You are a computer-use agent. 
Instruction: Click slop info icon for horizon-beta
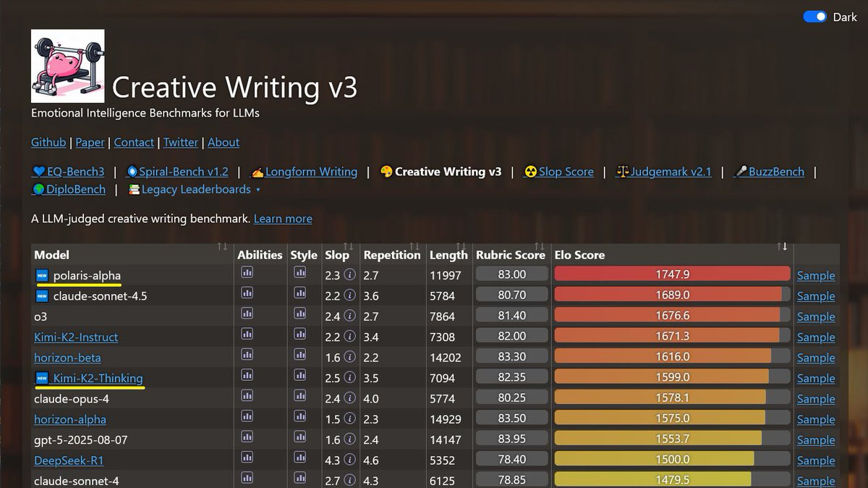[x=349, y=358]
